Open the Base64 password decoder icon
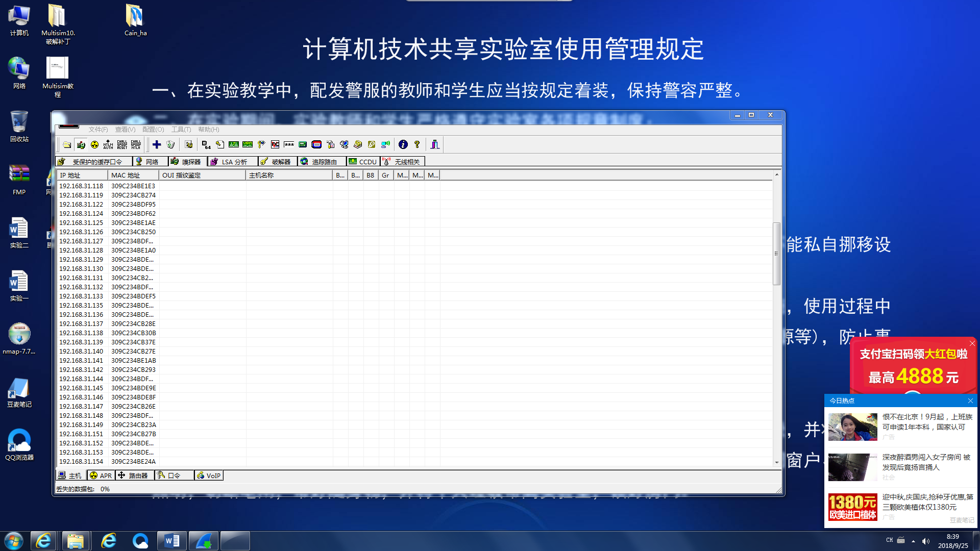The width and height of the screenshot is (980, 551). (206, 145)
